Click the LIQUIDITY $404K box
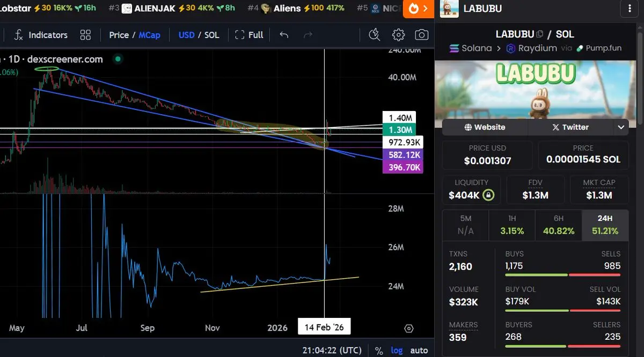 [x=471, y=190]
